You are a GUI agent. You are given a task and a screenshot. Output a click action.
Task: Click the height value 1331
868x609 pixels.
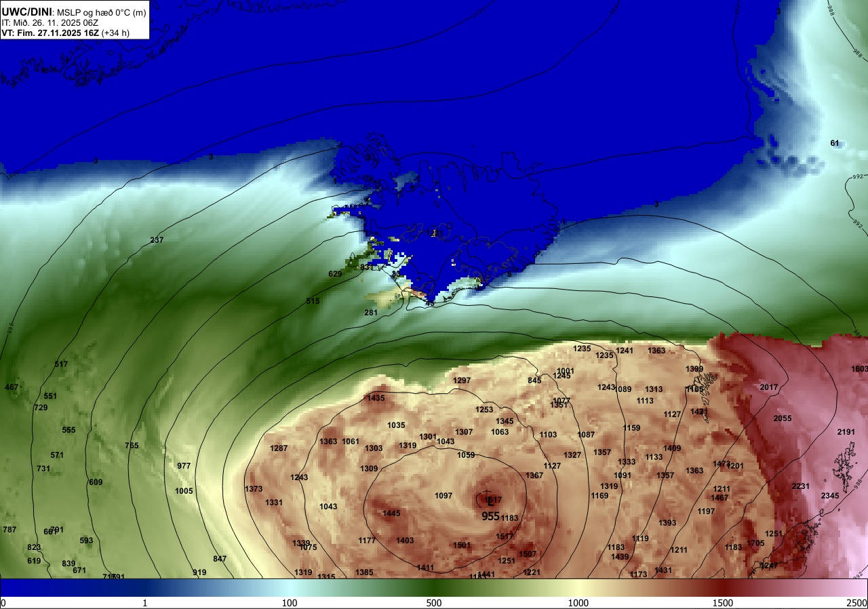tap(274, 503)
